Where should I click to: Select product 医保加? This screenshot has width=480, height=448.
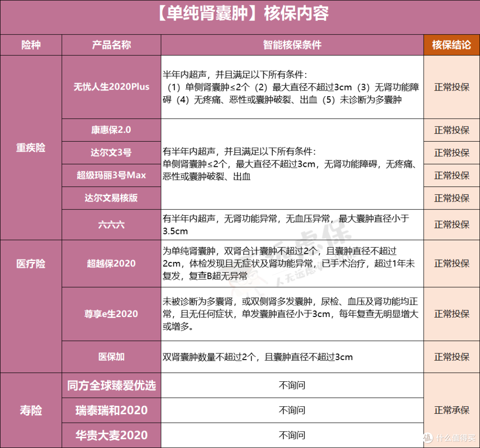coord(112,357)
